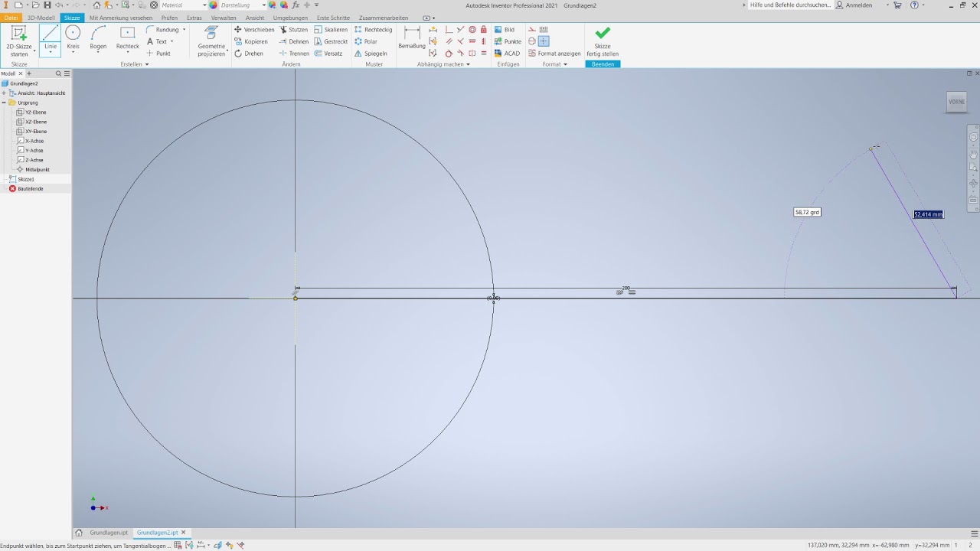The width and height of the screenshot is (980, 551).
Task: Click the Rundung fillet tool
Action: pyautogui.click(x=162, y=30)
